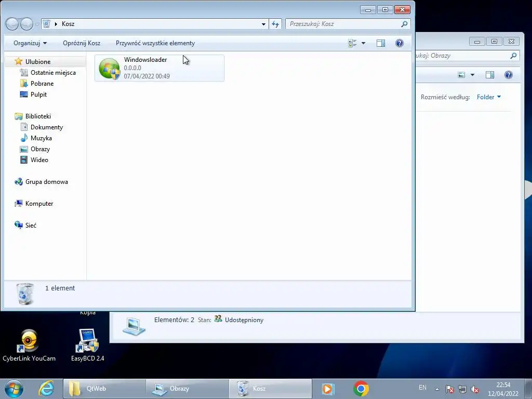Select Ulubione in navigation pane
The image size is (532, 399).
point(38,61)
